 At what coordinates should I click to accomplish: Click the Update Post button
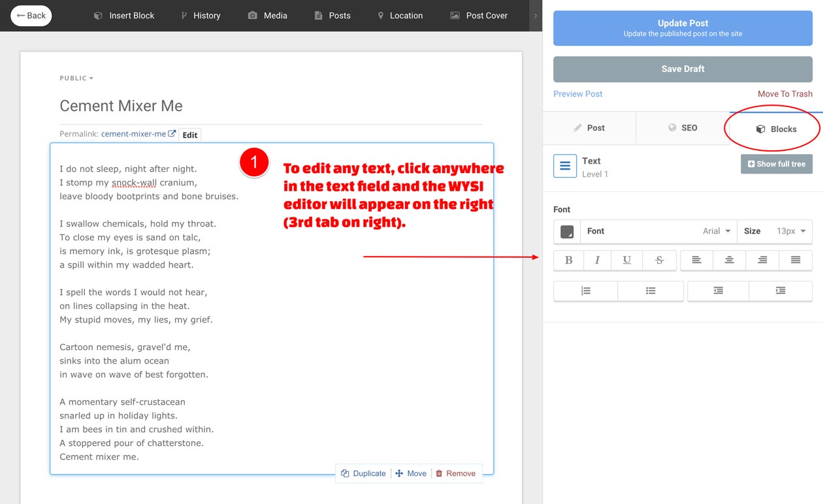(x=683, y=27)
